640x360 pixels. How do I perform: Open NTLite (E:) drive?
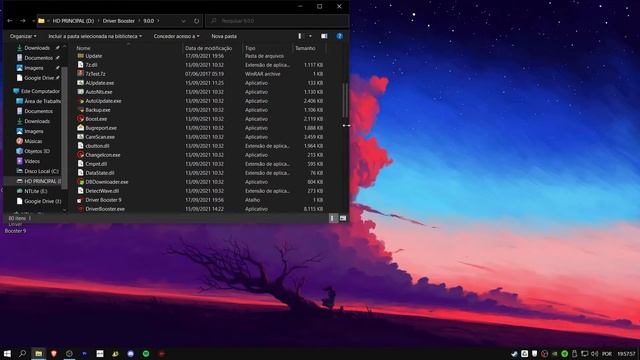tap(32, 191)
